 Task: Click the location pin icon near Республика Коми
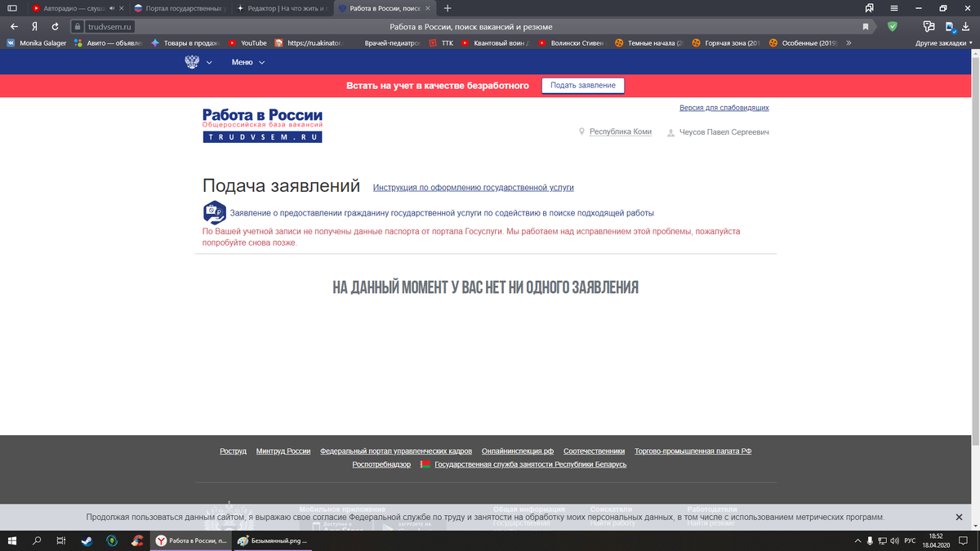pos(581,131)
